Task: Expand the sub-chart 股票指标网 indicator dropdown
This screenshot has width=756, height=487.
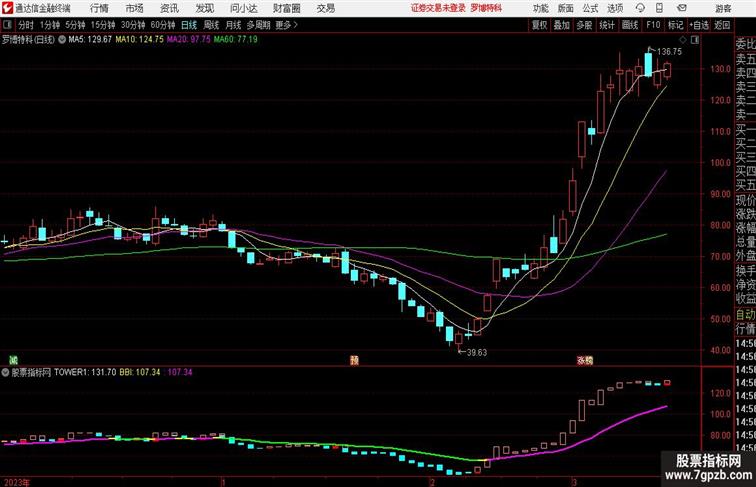Action: coord(5,372)
